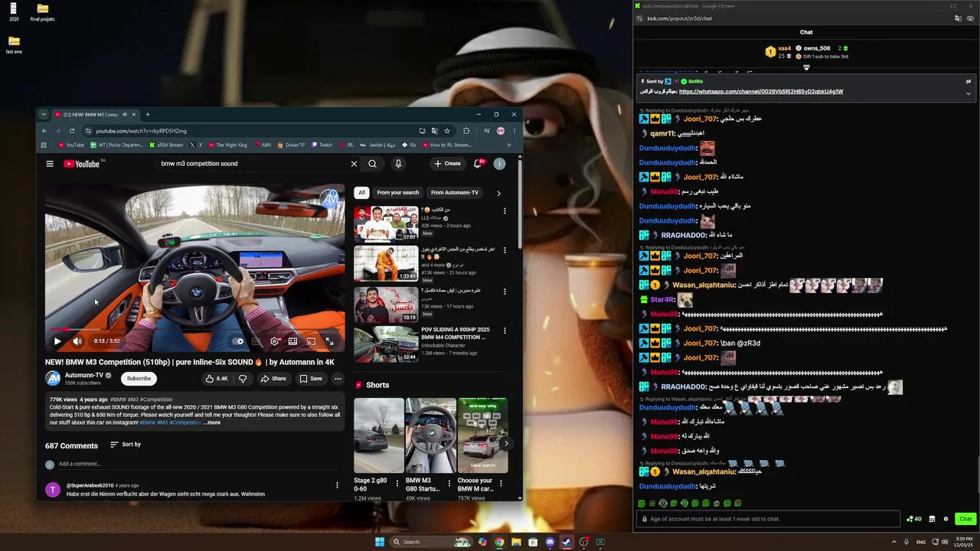Click the YouTube search box

pos(253,164)
